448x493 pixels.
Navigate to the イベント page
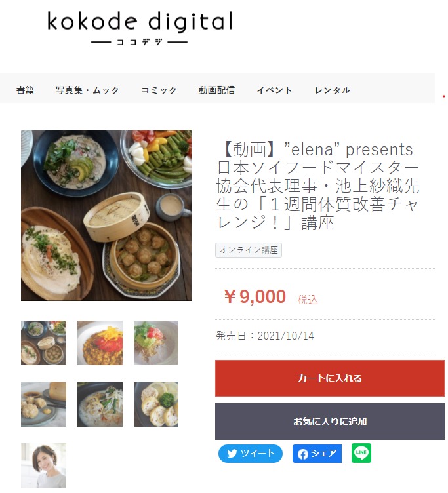[x=274, y=90]
